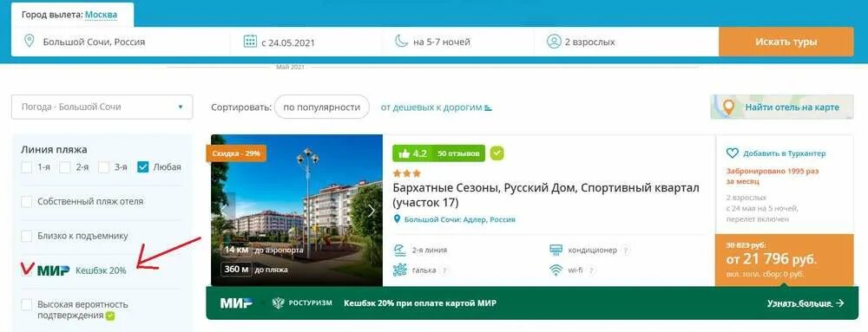
Task: Click the sort direction icon after от дешевых к дорогим
Action: [x=488, y=107]
